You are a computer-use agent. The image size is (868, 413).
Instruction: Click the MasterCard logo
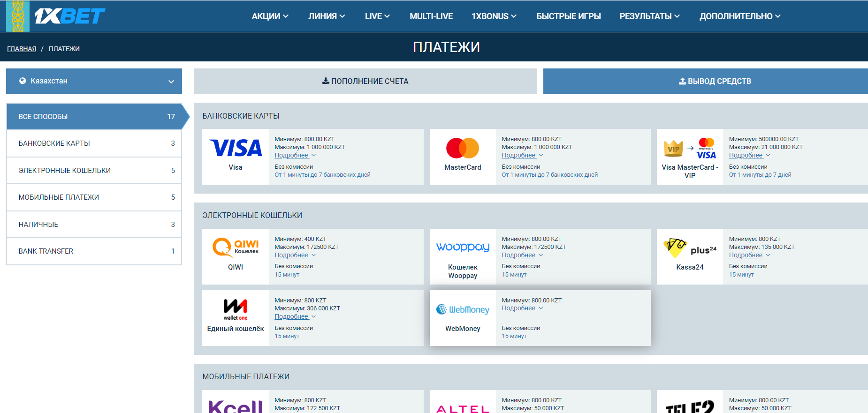pos(463,148)
